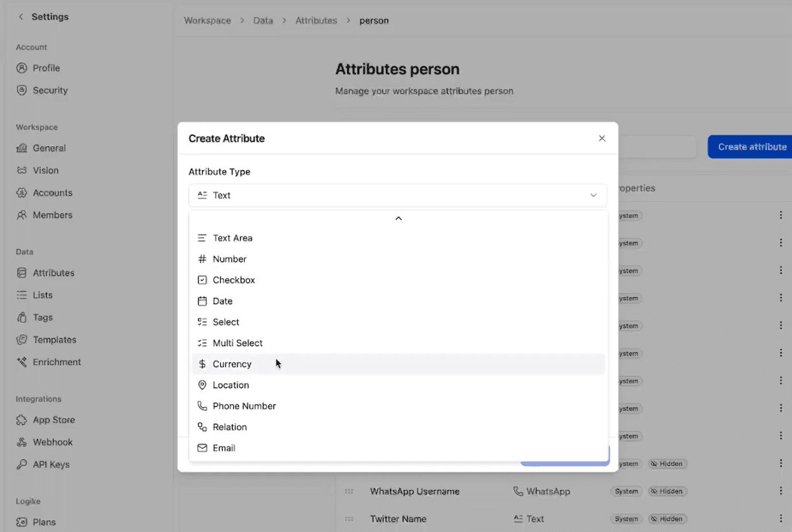This screenshot has width=792, height=532.
Task: Open the Attribute Type dropdown
Action: (398, 195)
